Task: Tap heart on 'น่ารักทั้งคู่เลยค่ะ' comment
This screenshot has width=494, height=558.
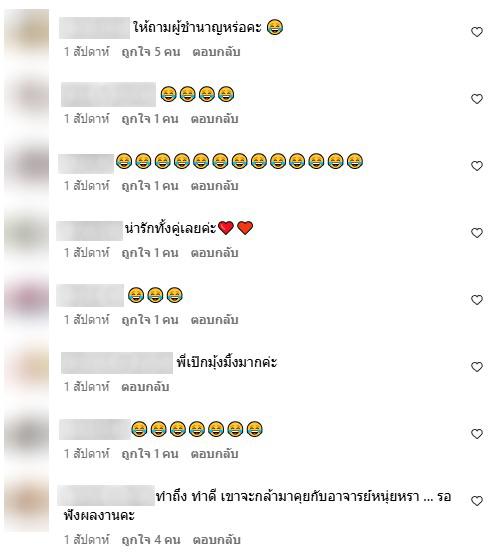Action: click(x=477, y=233)
